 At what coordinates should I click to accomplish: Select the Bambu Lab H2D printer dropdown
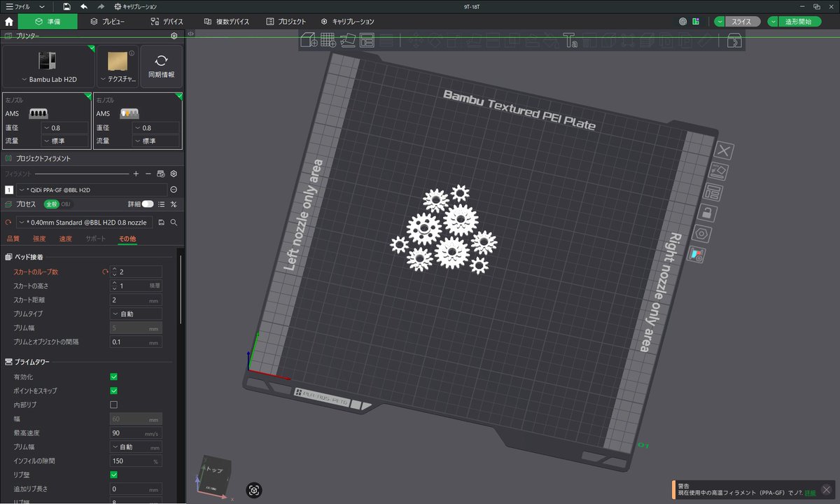(x=48, y=66)
